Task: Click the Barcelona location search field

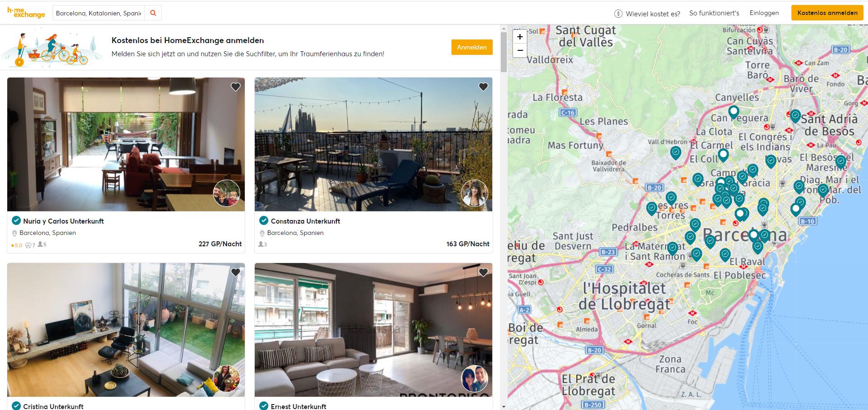Action: tap(99, 13)
